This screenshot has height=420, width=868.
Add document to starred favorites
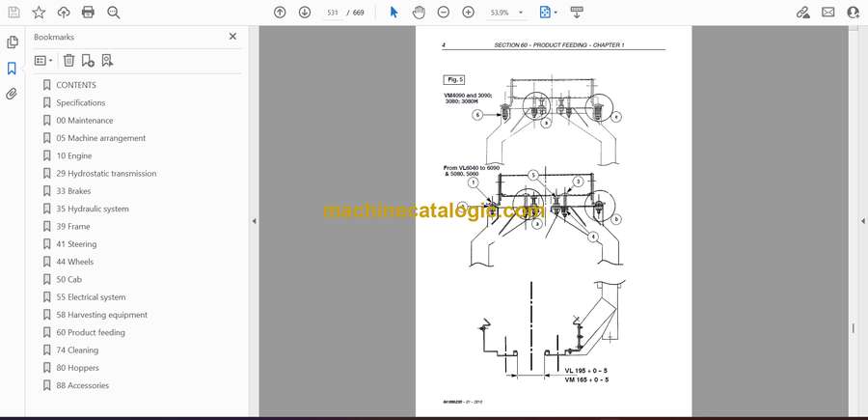[x=39, y=13]
